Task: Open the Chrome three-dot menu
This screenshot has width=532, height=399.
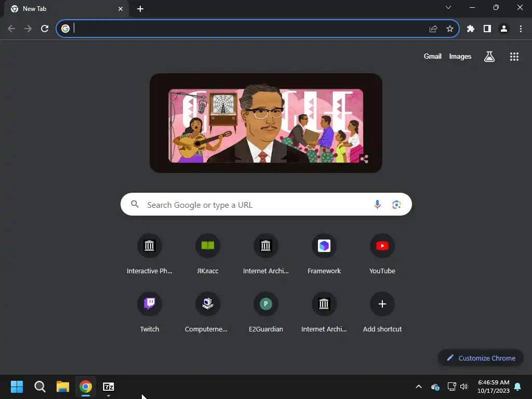Action: pyautogui.click(x=521, y=29)
